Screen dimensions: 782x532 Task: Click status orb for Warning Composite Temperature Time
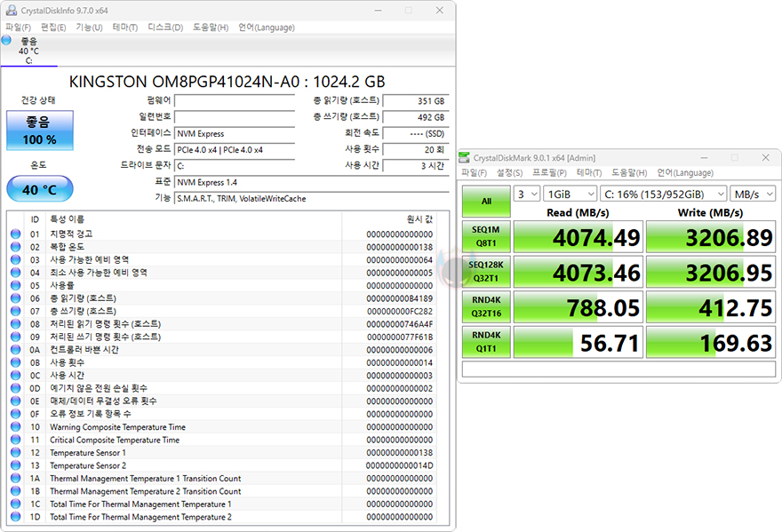15,427
